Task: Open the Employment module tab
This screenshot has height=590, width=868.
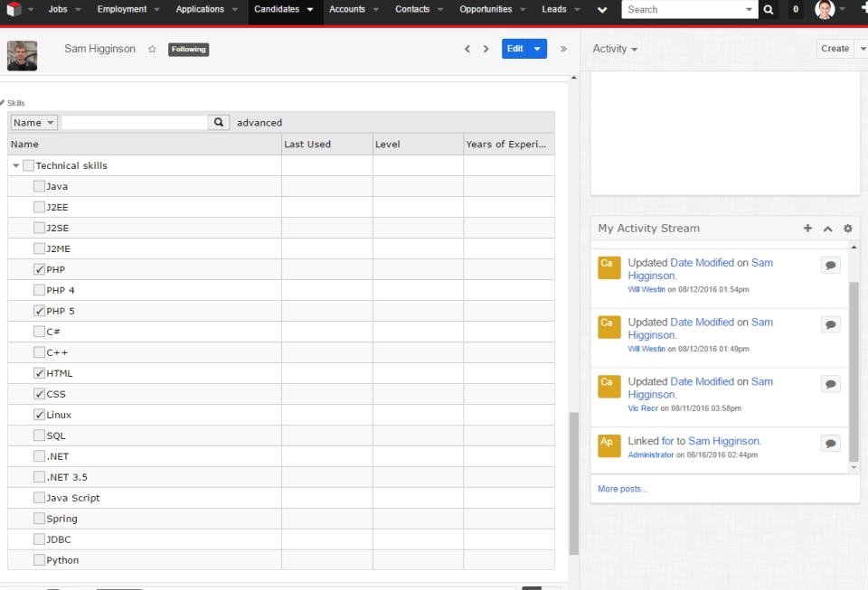Action: tap(122, 9)
